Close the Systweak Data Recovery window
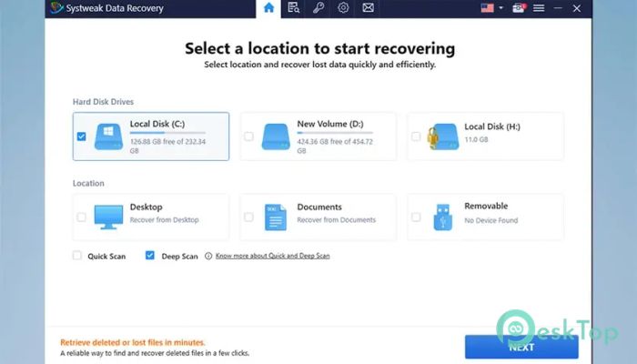 click(576, 7)
